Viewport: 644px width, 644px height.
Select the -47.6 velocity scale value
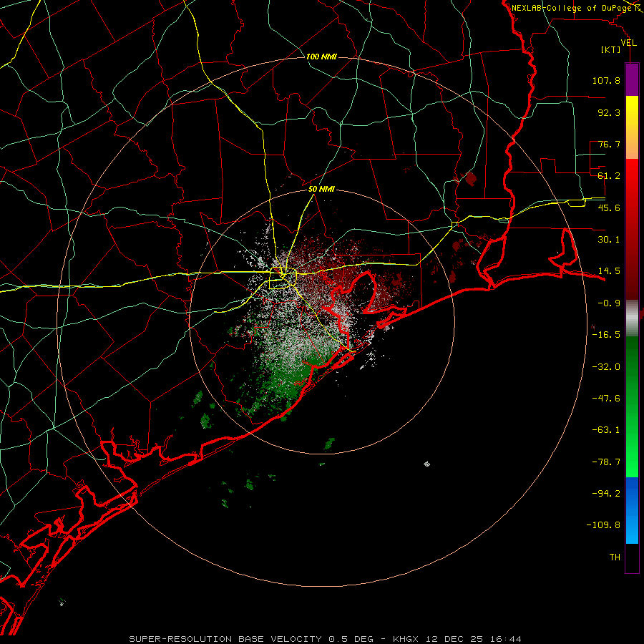coord(606,399)
